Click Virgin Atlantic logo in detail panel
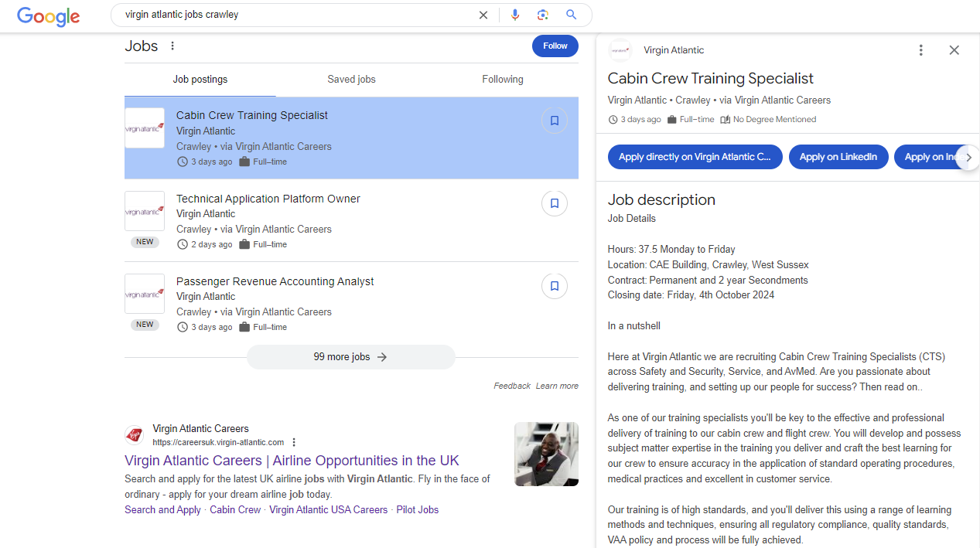This screenshot has height=548, width=980. (620, 50)
